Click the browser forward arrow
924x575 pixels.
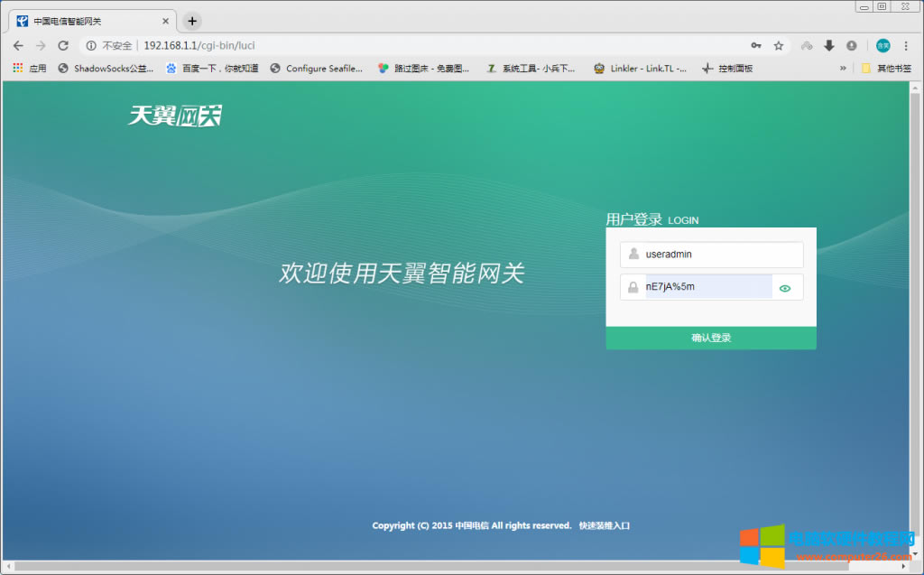tap(41, 45)
